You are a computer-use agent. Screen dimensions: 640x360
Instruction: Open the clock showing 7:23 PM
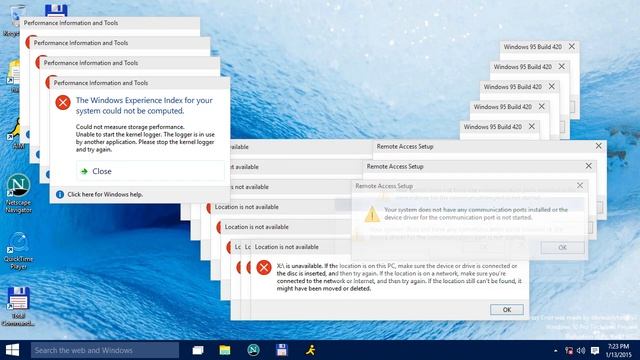(618, 351)
